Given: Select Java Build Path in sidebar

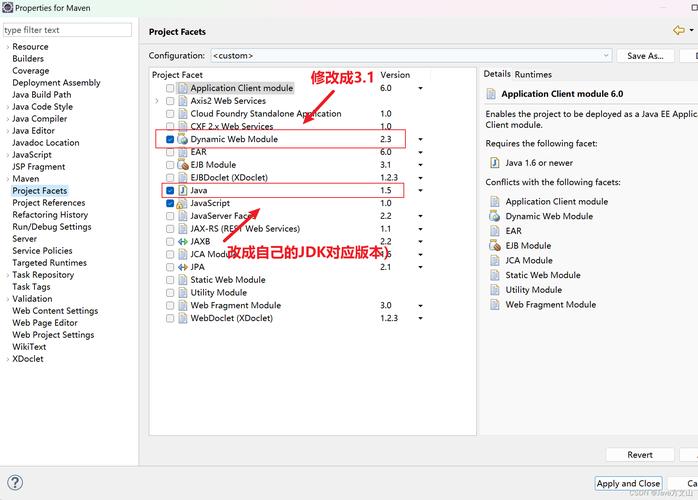Looking at the screenshot, I should (42, 94).
